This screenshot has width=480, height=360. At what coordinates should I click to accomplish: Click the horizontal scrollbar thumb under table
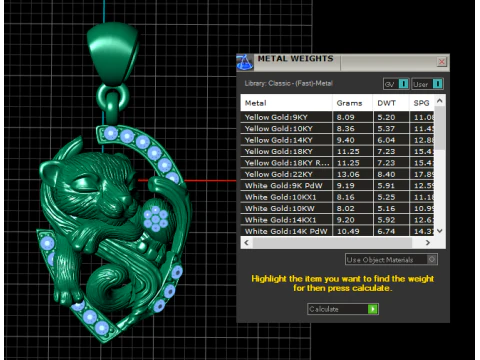coord(332,243)
